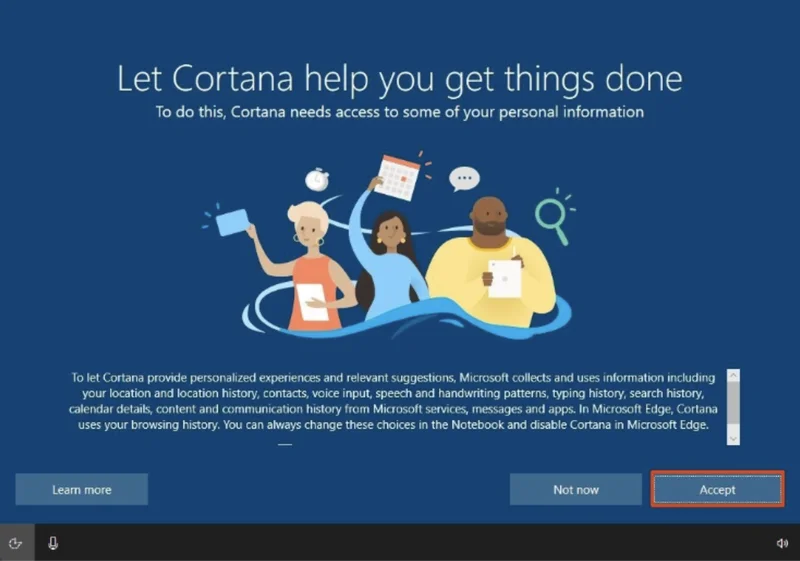Viewport: 800px width, 561px height.
Task: Open the Learn more information
Action: point(81,489)
